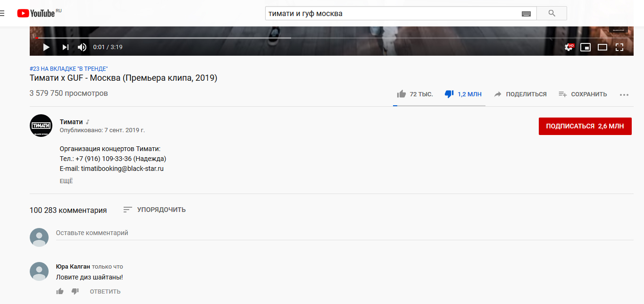This screenshot has height=304, width=644.
Task: Click the 0:01 / 3:19 time display
Action: pyautogui.click(x=108, y=47)
